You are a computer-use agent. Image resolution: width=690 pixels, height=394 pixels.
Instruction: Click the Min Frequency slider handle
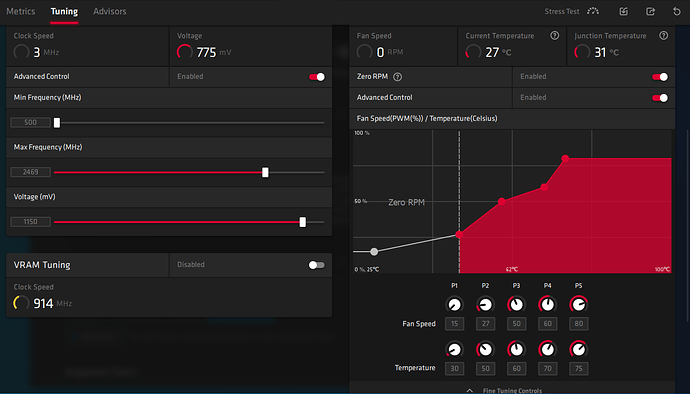[57, 123]
